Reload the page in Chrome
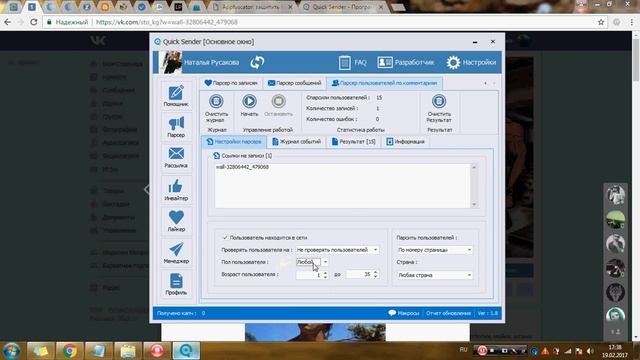 point(34,22)
